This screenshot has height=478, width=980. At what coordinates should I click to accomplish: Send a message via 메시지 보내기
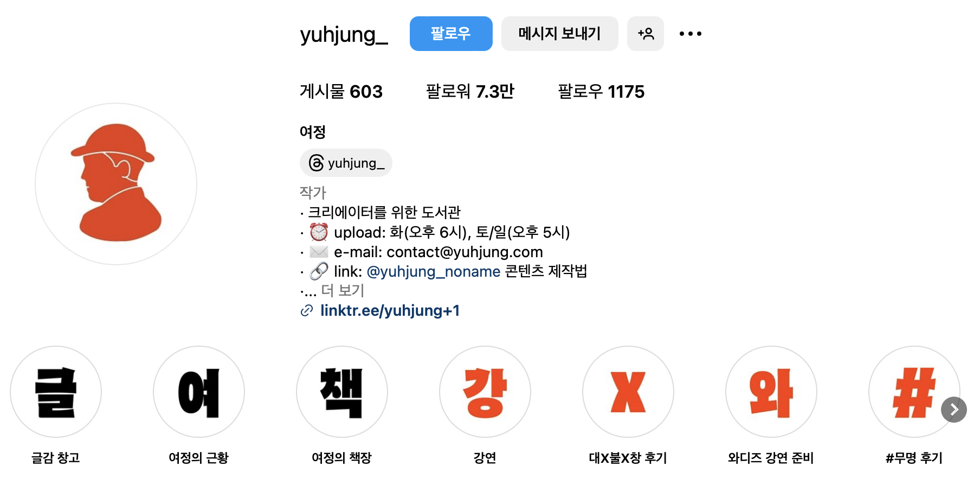click(559, 34)
